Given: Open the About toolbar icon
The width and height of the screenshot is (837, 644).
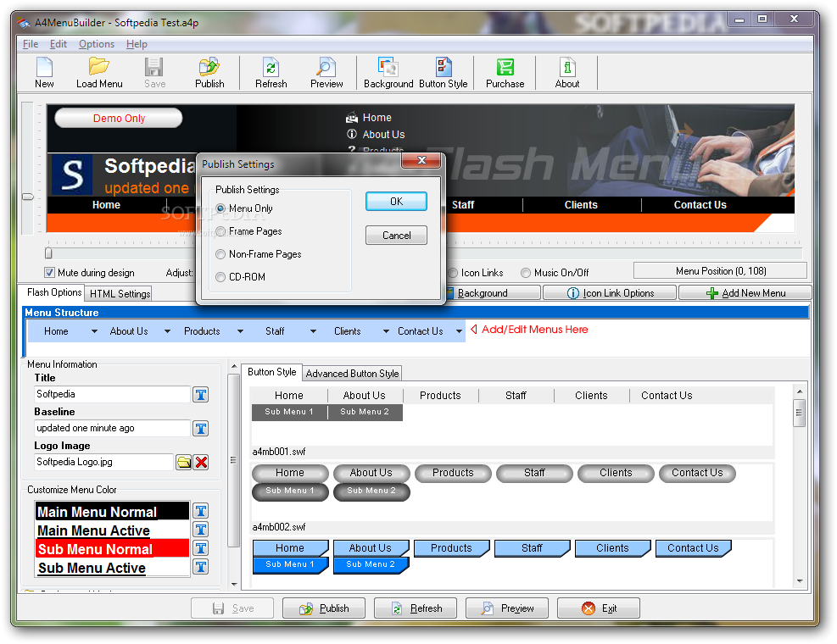Looking at the screenshot, I should coord(566,73).
